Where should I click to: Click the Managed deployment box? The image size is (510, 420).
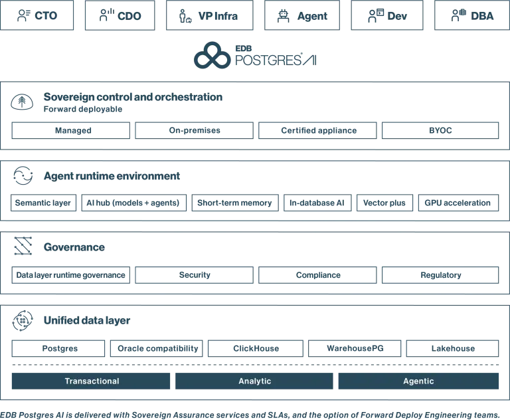click(x=71, y=130)
